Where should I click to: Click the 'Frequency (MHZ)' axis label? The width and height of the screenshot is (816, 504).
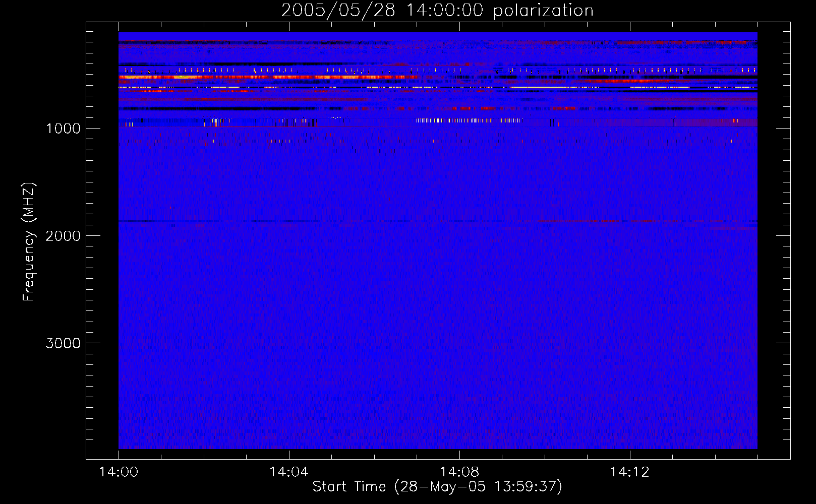point(29,241)
